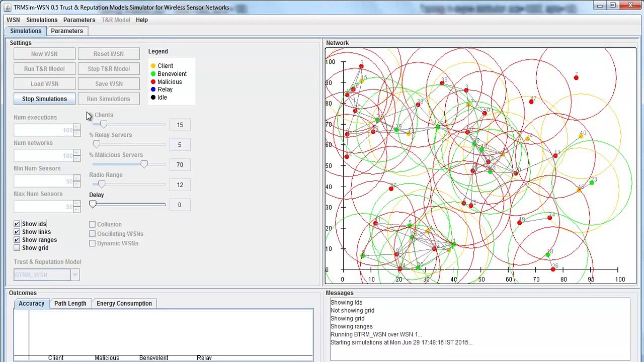644x362 pixels.
Task: Click the Run T&R Model button
Action: 44,69
